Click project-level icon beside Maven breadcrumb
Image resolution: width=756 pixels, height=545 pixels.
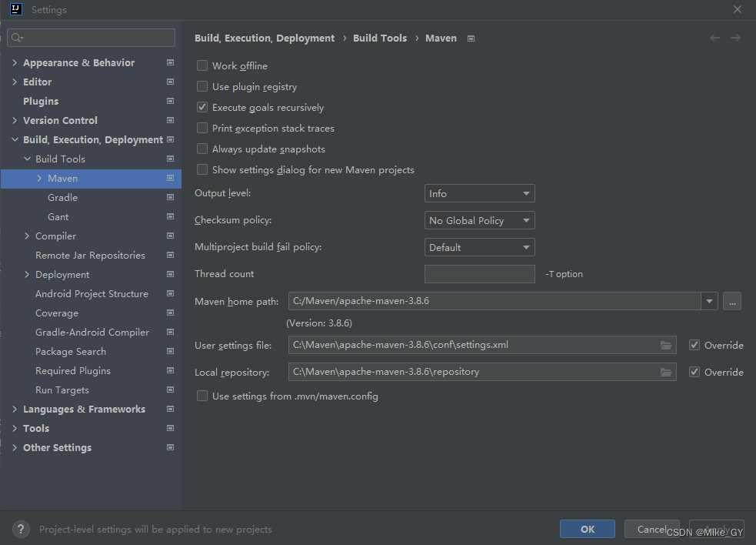(x=471, y=38)
